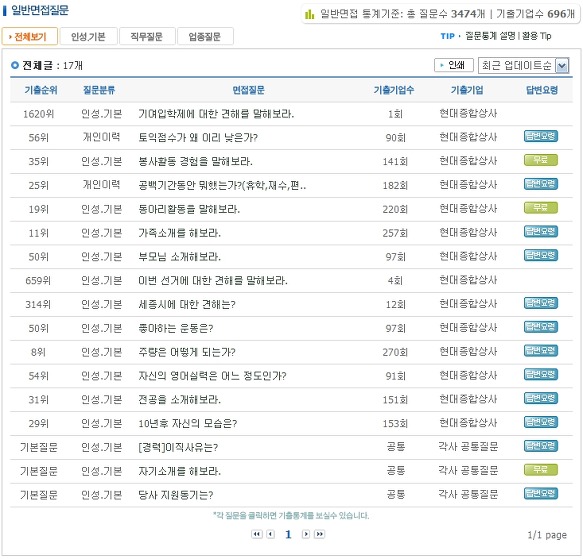Image resolution: width=583 pixels, height=559 pixels.
Task: Go to last page arrow icon
Action: (x=319, y=534)
